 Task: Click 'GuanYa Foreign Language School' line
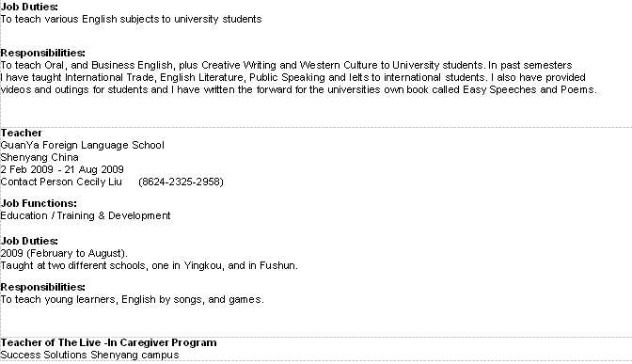[x=82, y=145]
